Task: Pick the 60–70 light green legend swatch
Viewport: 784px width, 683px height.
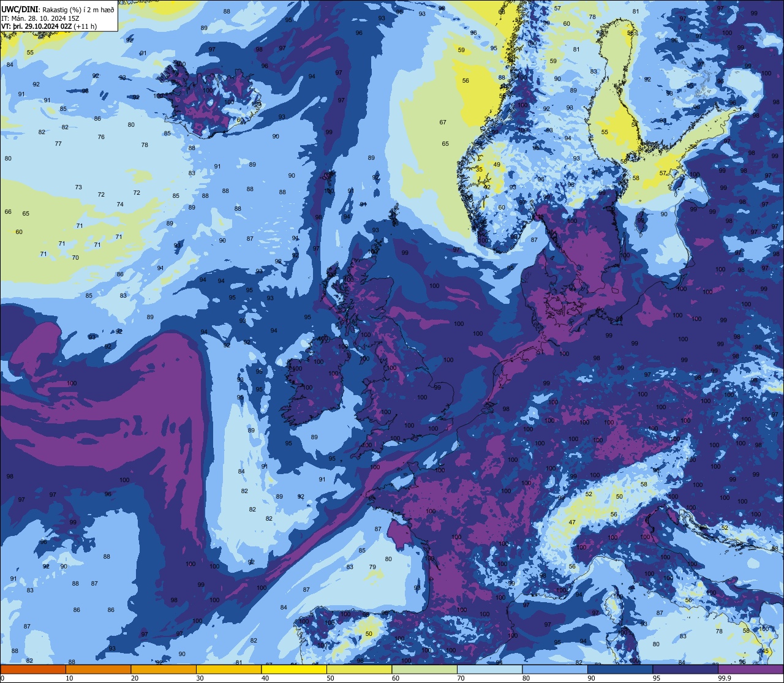Action: [x=424, y=669]
